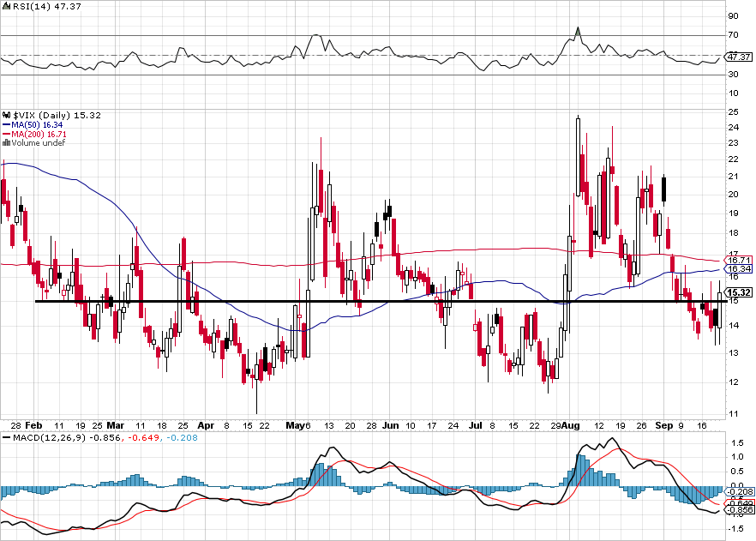Screen dimensions: 756x541
Task: Click the RSI indicator mountain icon
Action: tap(4, 7)
